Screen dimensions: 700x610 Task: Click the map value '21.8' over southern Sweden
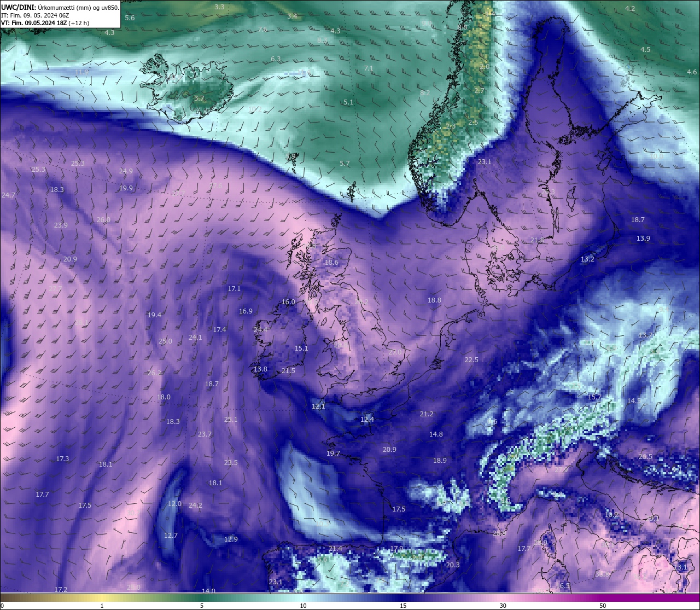click(x=537, y=240)
